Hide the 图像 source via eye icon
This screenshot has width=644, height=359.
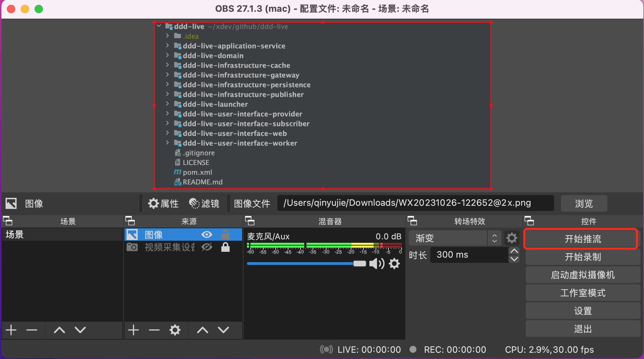coord(207,234)
